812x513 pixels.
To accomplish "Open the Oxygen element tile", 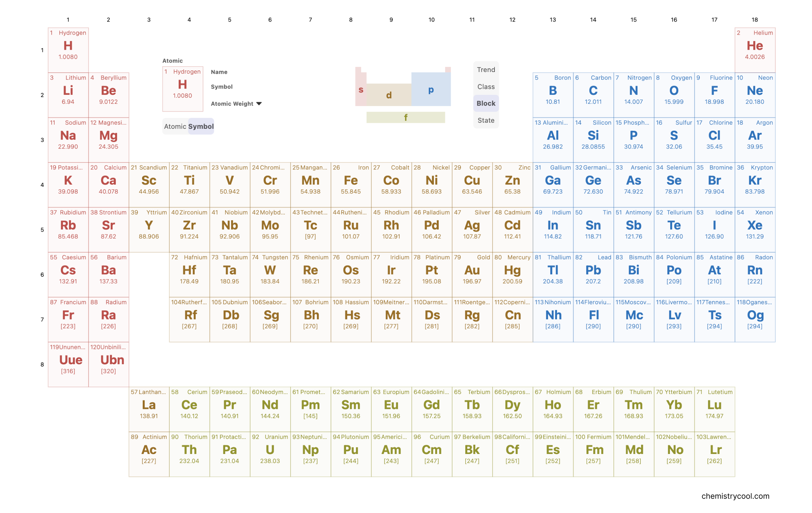I will tap(674, 95).
